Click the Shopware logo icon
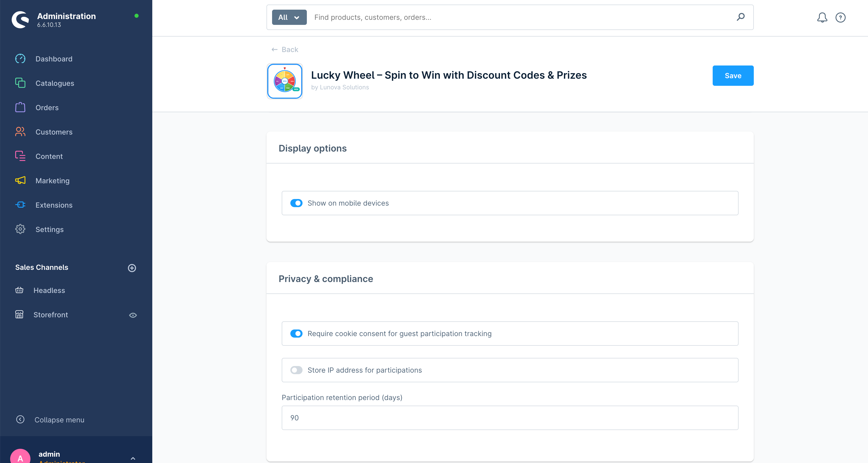 [x=20, y=20]
